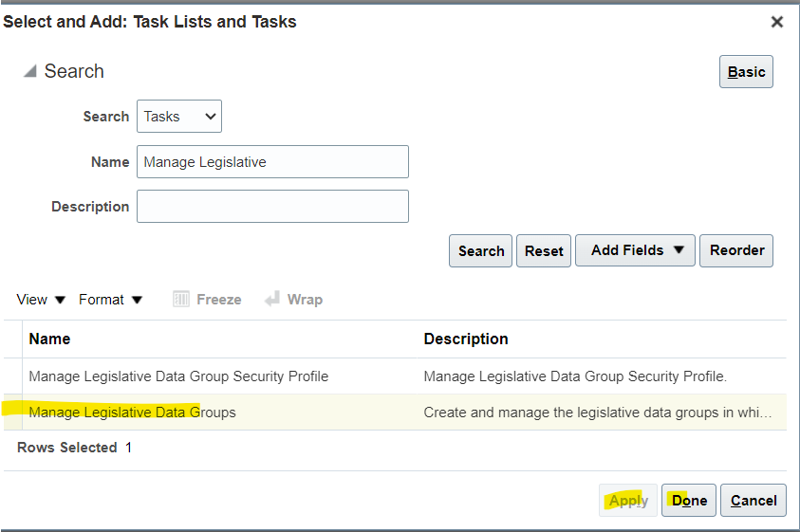Select Manage Legislative Data Group Security Profile row
800x532 pixels.
(178, 376)
